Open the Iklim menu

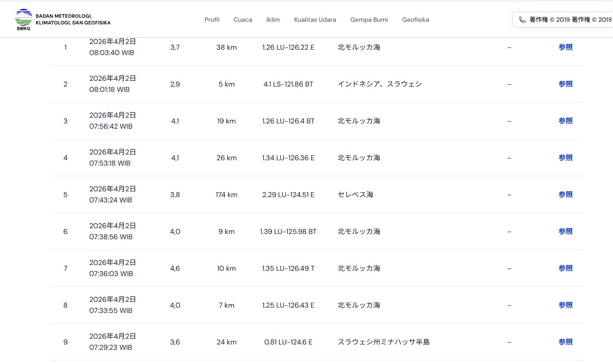pos(273,20)
